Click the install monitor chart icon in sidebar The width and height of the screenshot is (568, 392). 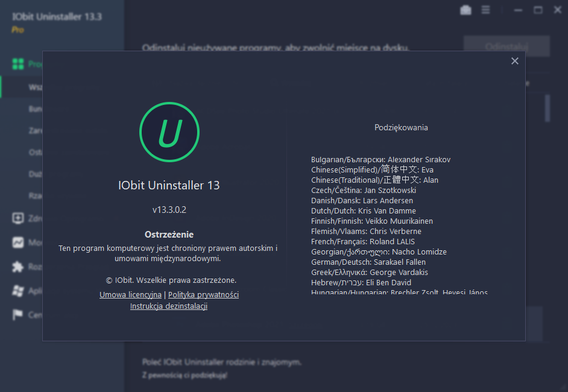coord(17,242)
